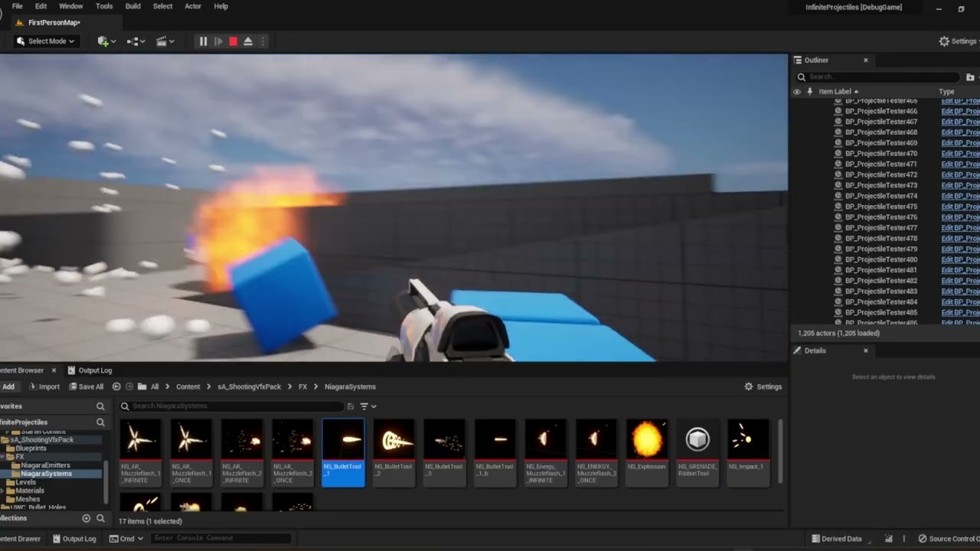Screen dimensions: 980x551
Task: Select the NS_GRENADE_RibbonTrail asset
Action: (x=697, y=452)
